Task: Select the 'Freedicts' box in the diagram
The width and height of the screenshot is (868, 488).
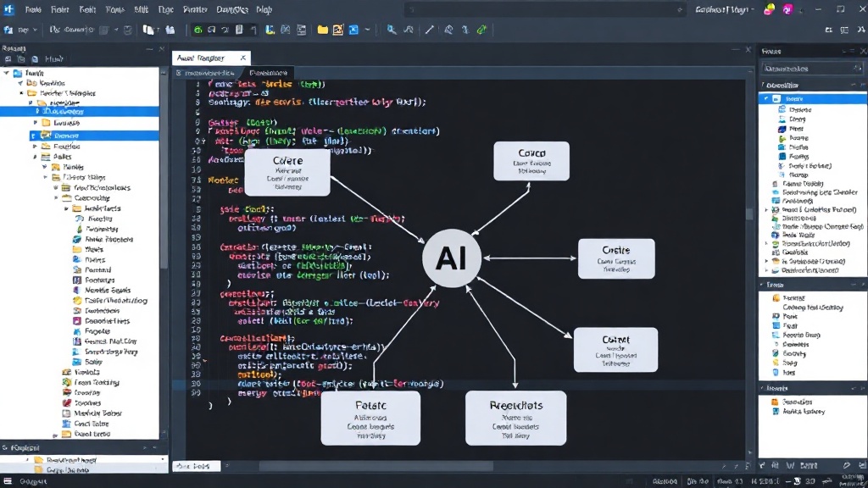Action: 516,419
